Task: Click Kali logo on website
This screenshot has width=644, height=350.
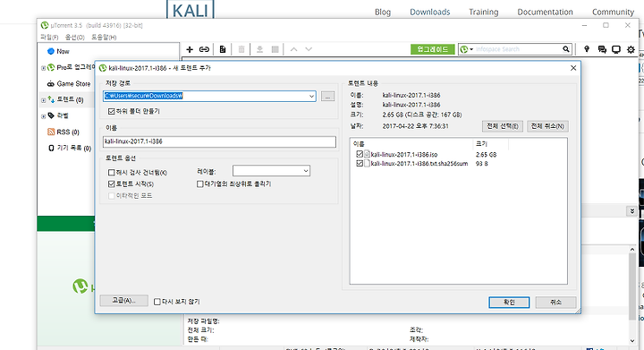Action: click(x=191, y=9)
